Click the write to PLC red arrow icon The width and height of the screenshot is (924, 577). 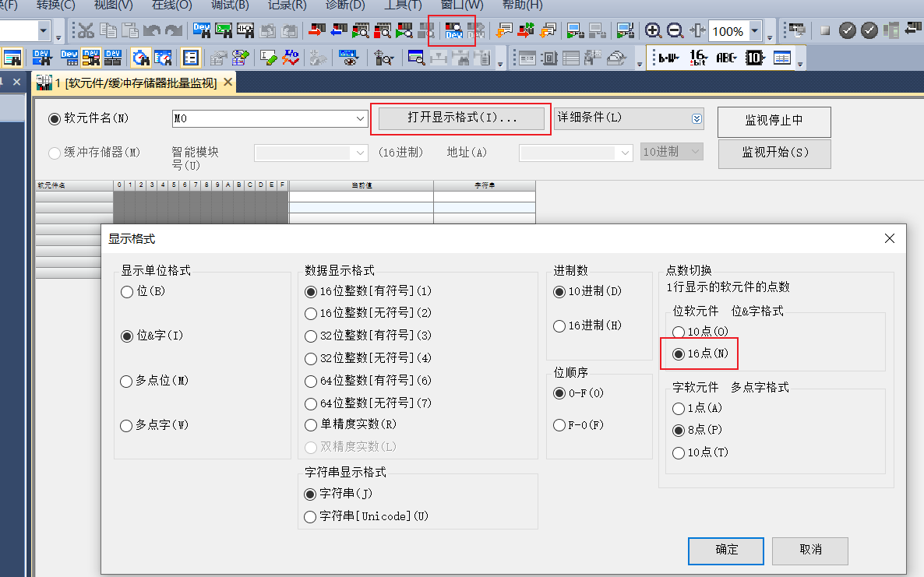(316, 31)
